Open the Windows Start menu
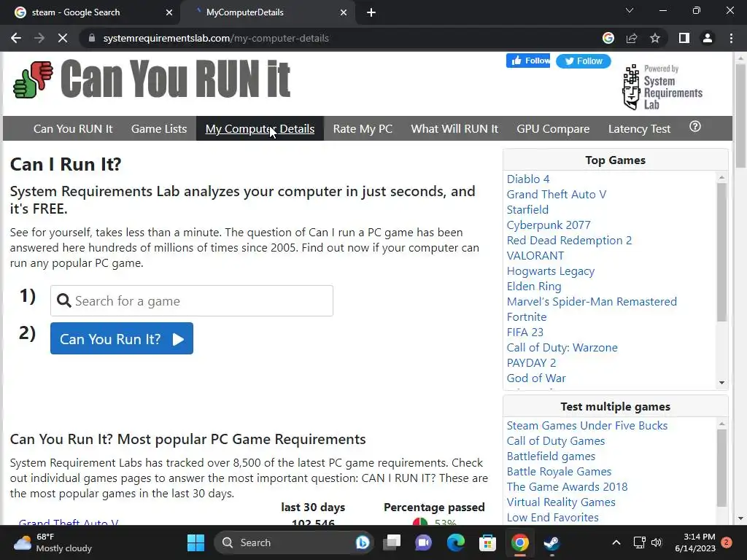This screenshot has width=747, height=560. click(196, 542)
